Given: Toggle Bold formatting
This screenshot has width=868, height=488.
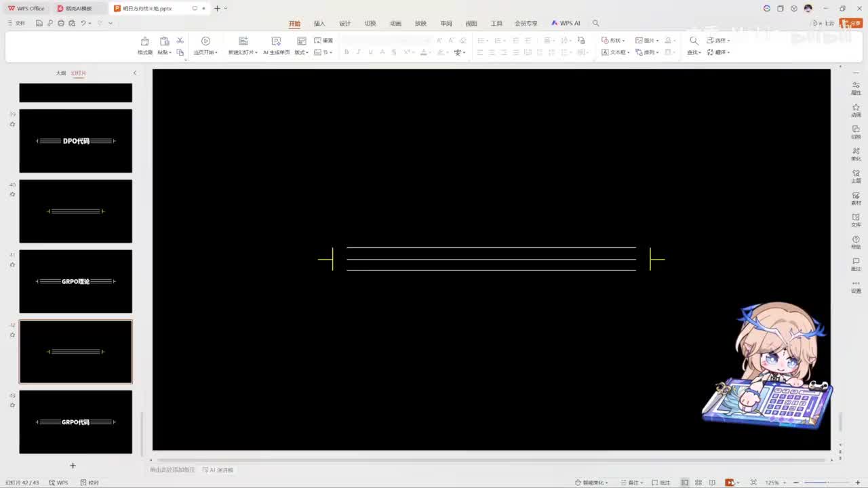Looking at the screenshot, I should [347, 52].
